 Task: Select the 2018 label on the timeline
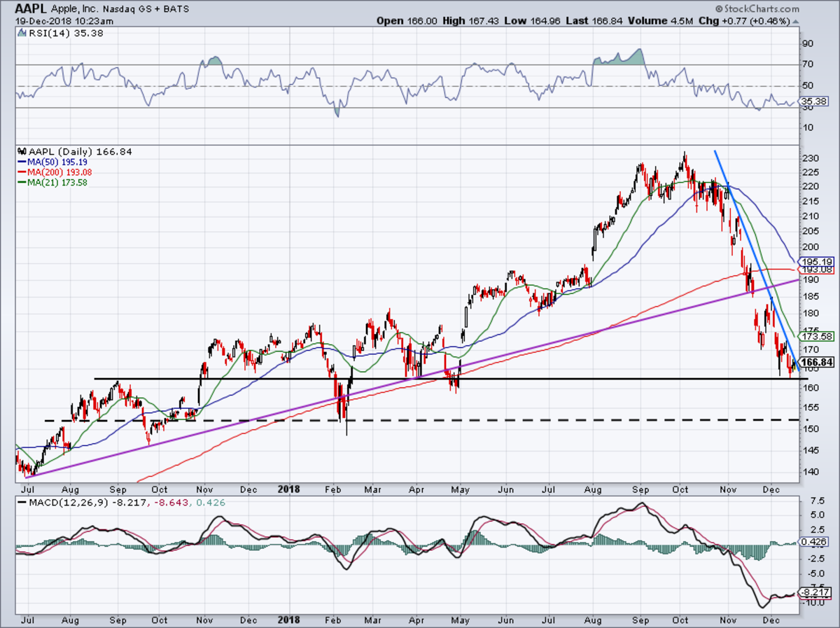(289, 489)
